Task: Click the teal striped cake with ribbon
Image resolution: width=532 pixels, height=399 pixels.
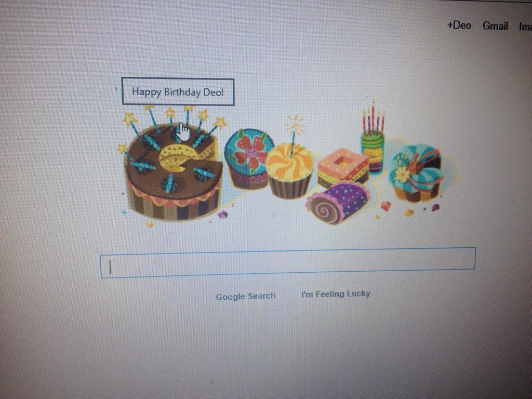Action: click(417, 173)
